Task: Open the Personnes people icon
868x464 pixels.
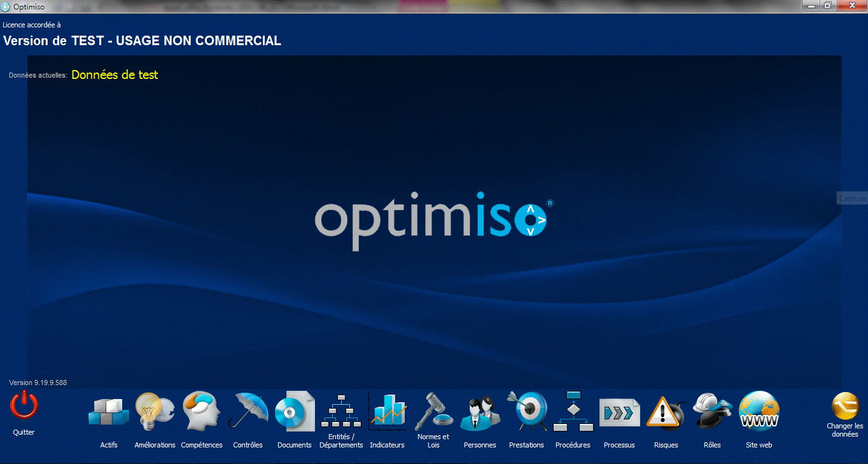Action: pyautogui.click(x=480, y=412)
